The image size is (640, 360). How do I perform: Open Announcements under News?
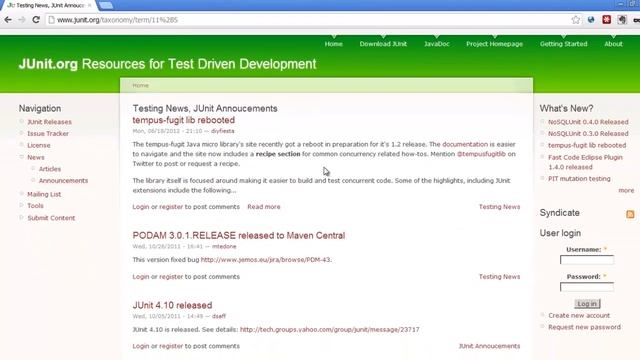63,180
